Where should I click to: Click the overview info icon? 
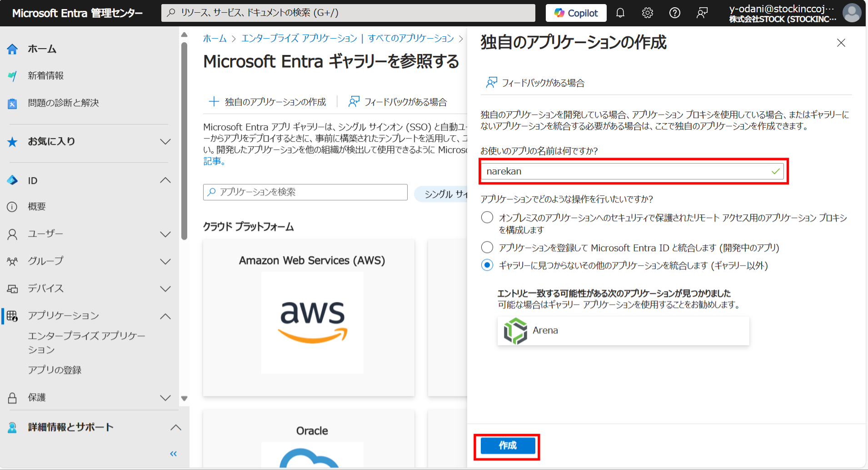(x=12, y=207)
